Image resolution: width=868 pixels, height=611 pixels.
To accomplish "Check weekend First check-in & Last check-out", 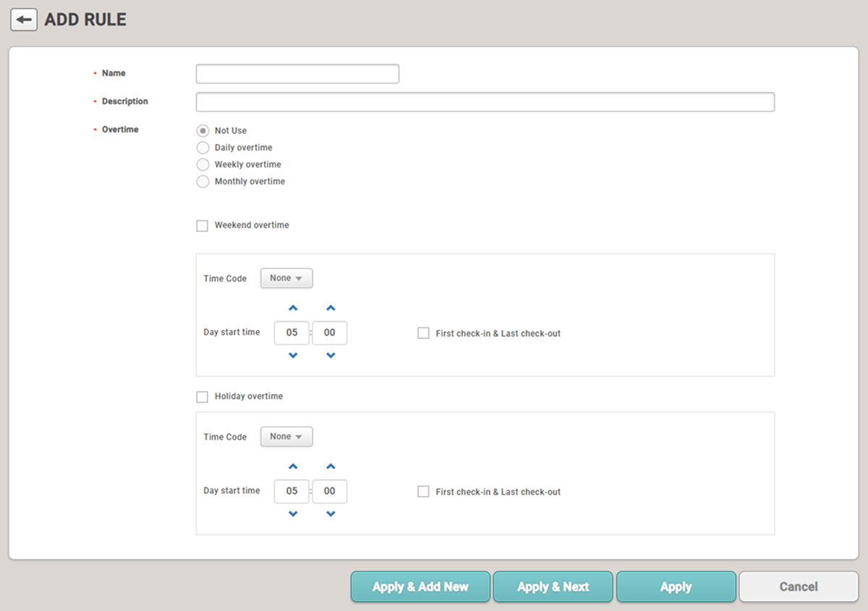I will click(424, 333).
